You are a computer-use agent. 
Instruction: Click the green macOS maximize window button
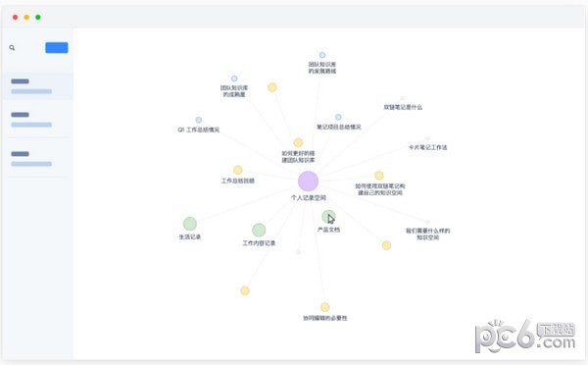click(x=38, y=17)
